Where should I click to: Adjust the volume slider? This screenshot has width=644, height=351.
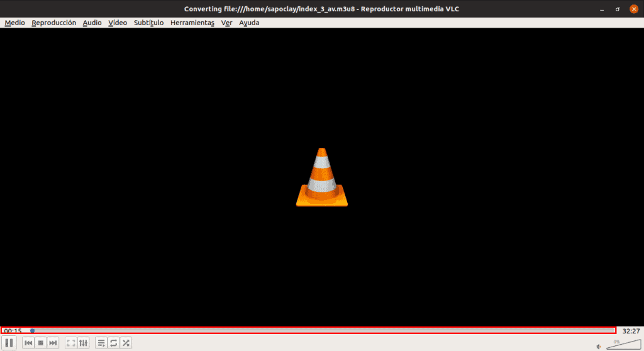pyautogui.click(x=623, y=345)
